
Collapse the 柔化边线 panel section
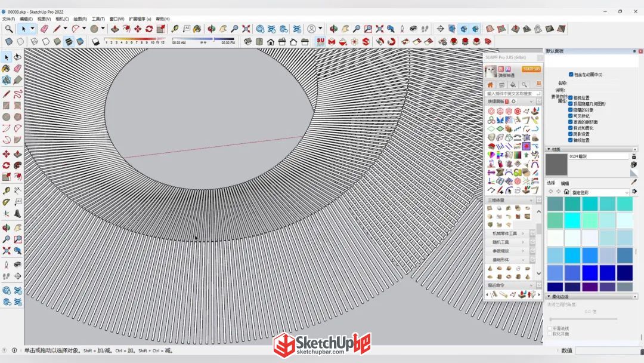[x=549, y=296]
